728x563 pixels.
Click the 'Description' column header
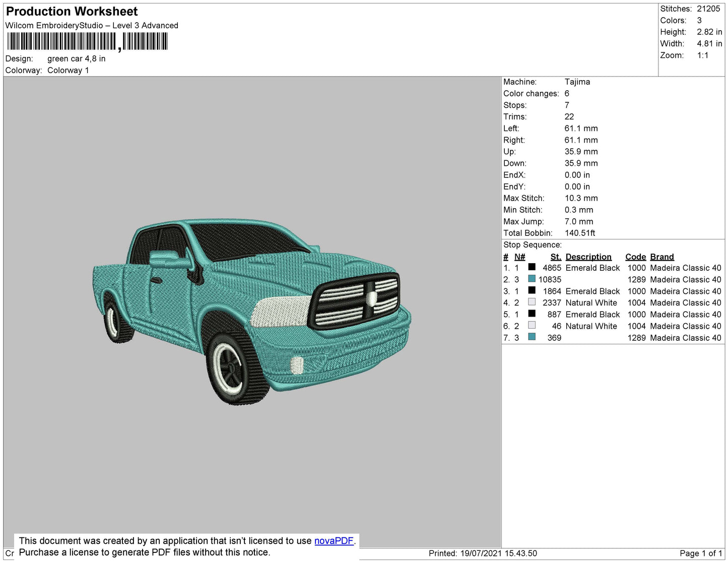point(588,257)
